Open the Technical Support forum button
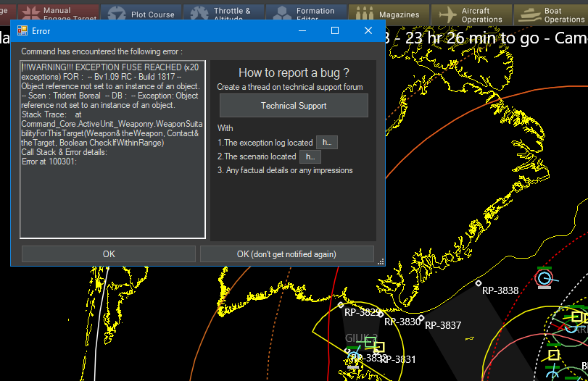 click(x=294, y=106)
